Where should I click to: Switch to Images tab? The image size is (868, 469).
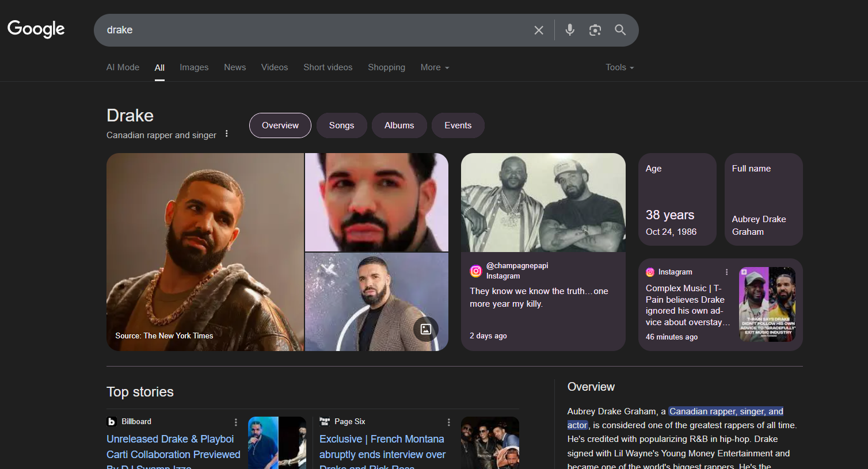tap(194, 67)
